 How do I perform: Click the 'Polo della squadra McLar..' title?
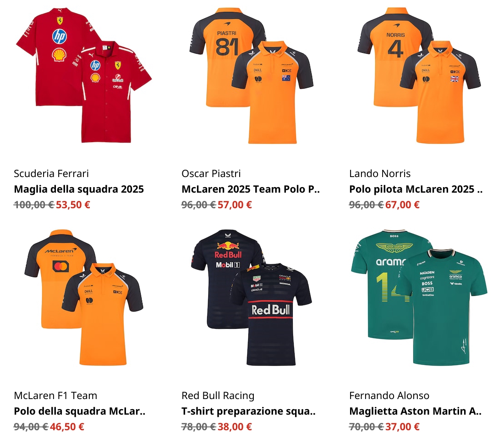click(x=79, y=411)
